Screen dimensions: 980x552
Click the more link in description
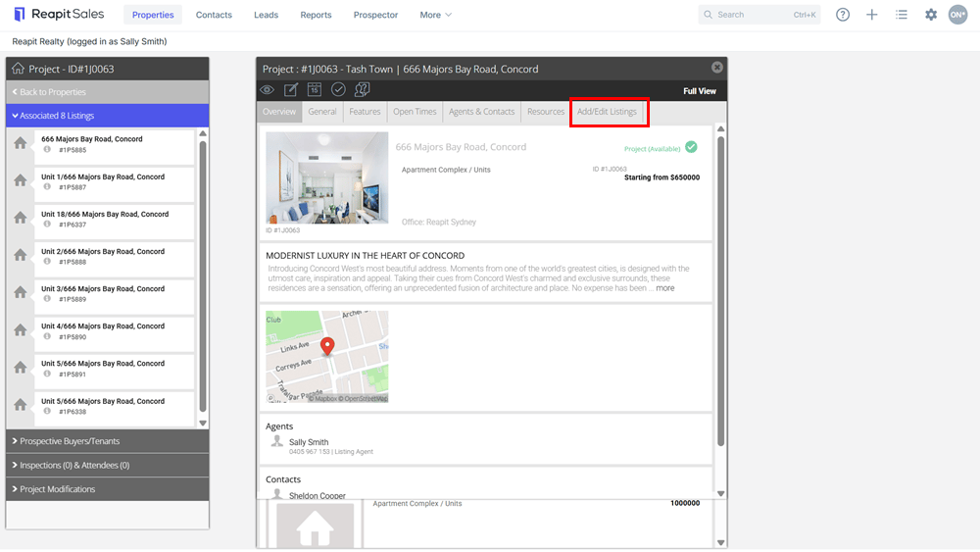point(665,288)
